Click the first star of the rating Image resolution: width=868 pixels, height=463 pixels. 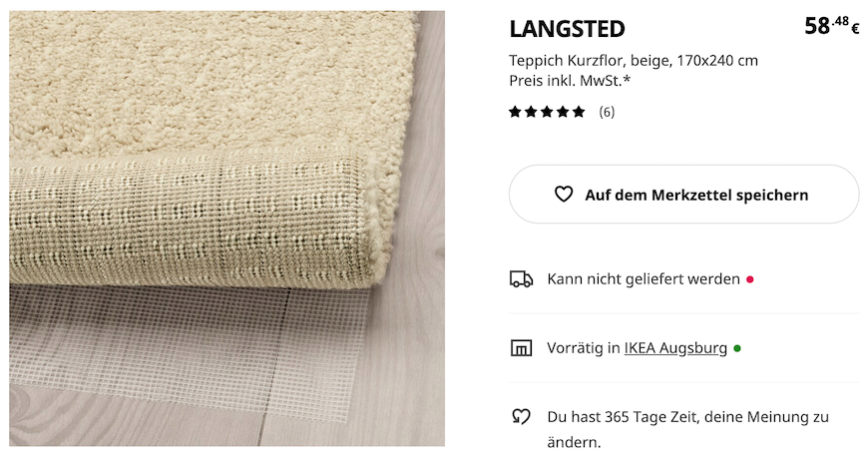click(515, 112)
